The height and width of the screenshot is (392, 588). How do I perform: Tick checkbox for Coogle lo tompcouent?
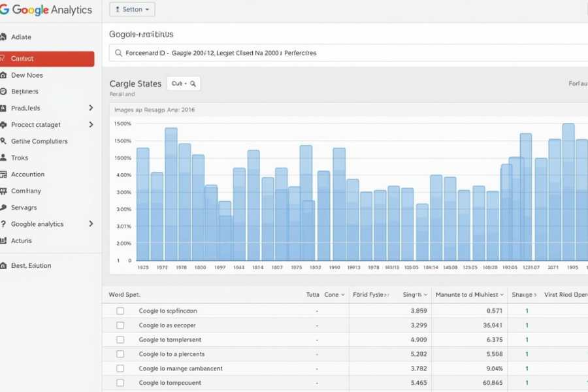pyautogui.click(x=120, y=383)
